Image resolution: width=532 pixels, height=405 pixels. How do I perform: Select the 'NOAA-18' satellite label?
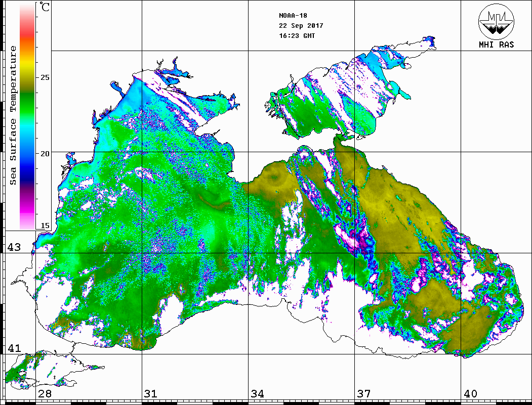293,16
